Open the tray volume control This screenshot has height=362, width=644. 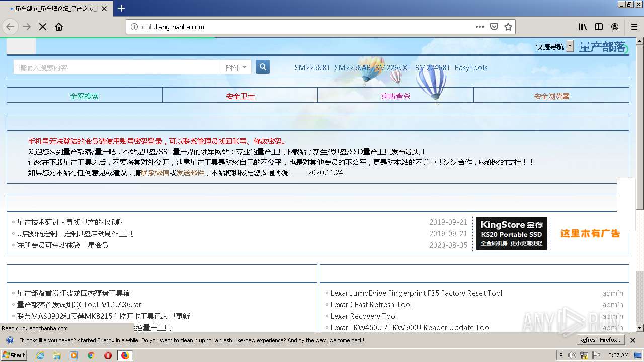point(573,355)
